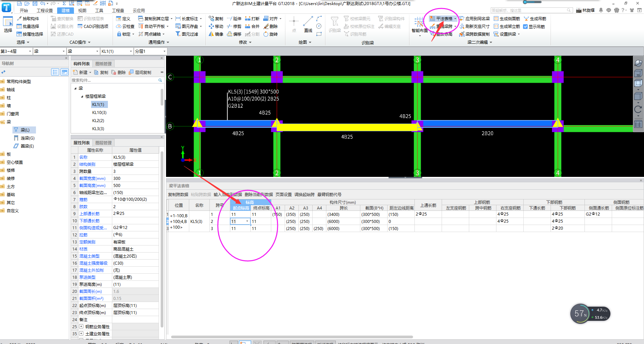
Task: Open the notification bell icon
Action: pyautogui.click(x=601, y=10)
